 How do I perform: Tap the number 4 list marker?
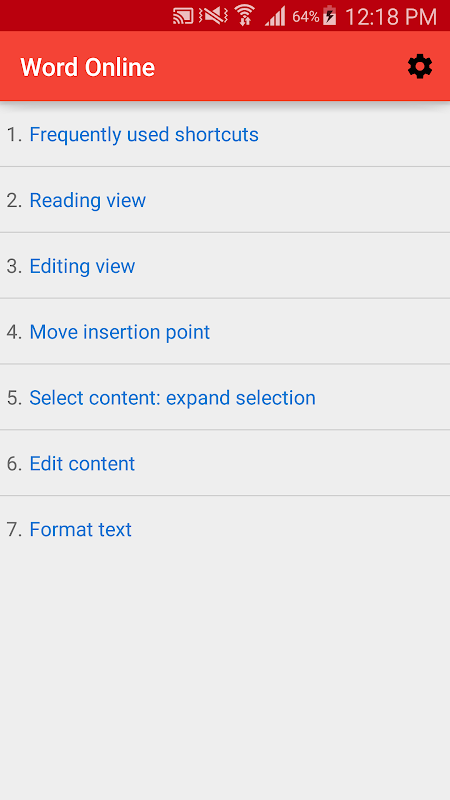coord(14,332)
